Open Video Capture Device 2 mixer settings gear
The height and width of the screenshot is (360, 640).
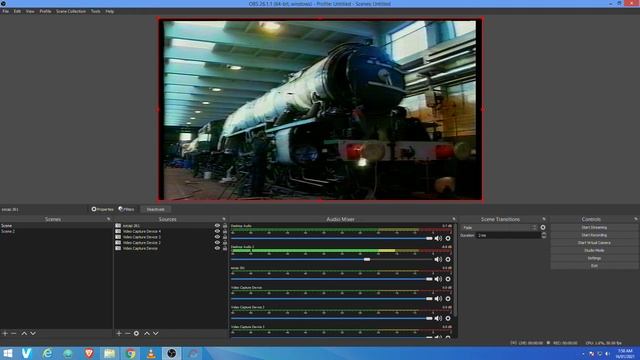(x=448, y=318)
